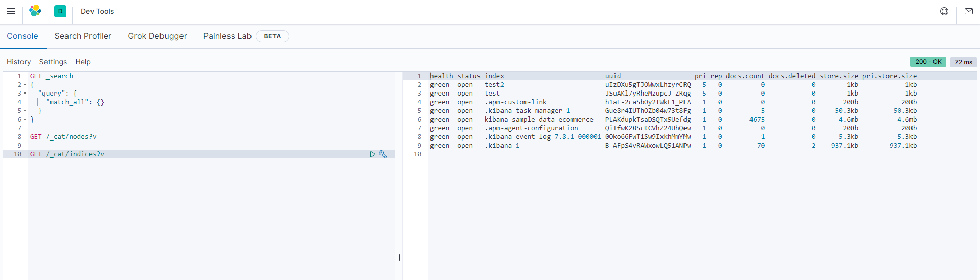Image resolution: width=980 pixels, height=280 pixels.
Task: Click the uuid uIzDXu5gTJOWwxLhzyrCRQ
Action: [x=648, y=85]
